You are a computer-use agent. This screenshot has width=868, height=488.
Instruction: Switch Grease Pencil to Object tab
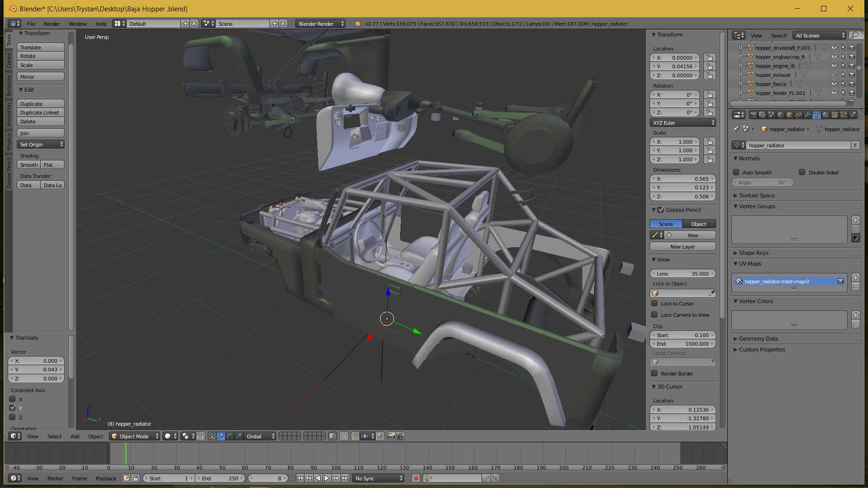coord(698,224)
